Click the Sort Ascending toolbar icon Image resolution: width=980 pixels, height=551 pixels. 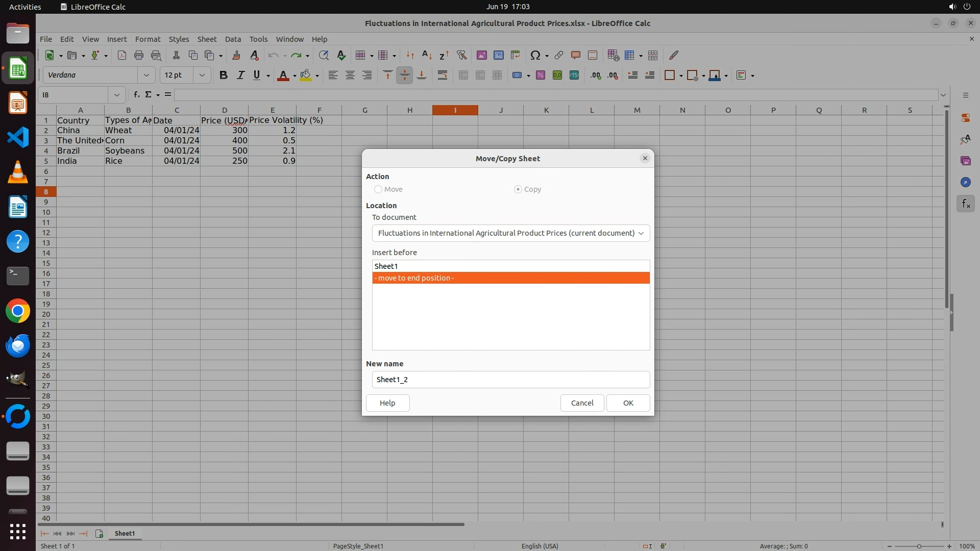click(x=427, y=55)
